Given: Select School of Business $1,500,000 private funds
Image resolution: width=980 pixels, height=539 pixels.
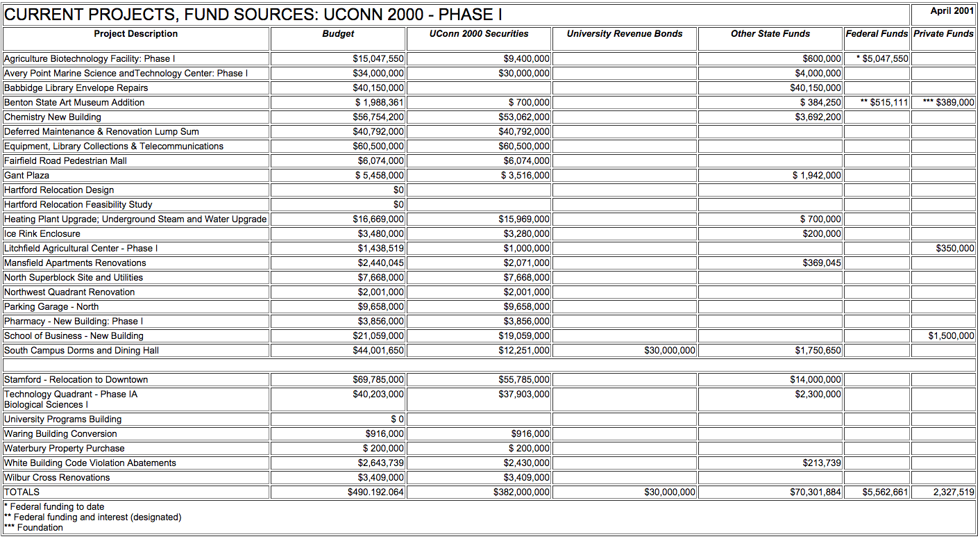Looking at the screenshot, I should [951, 336].
